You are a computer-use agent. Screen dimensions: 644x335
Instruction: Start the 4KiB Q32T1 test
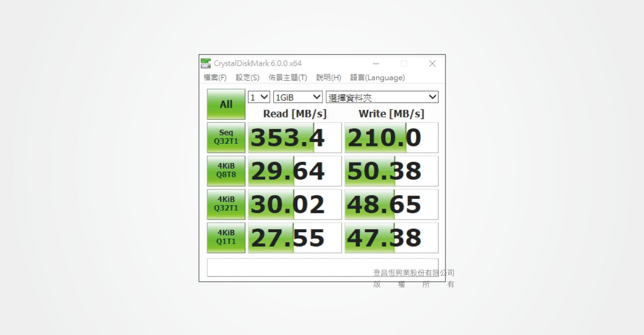pyautogui.click(x=226, y=204)
